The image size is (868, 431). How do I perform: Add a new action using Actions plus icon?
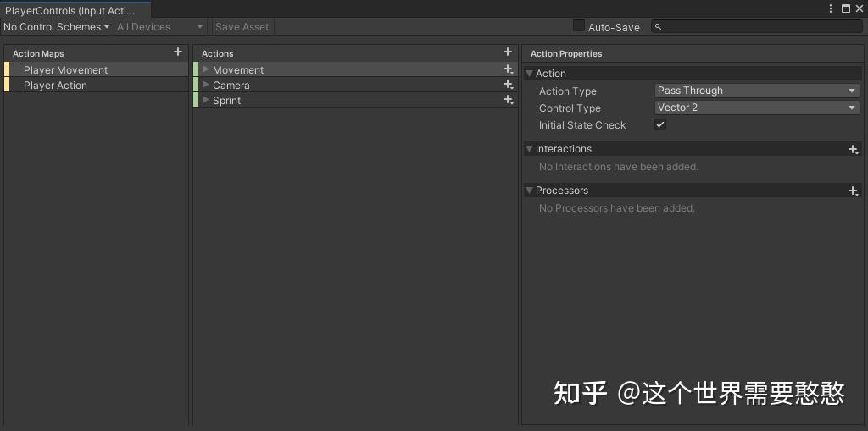508,52
